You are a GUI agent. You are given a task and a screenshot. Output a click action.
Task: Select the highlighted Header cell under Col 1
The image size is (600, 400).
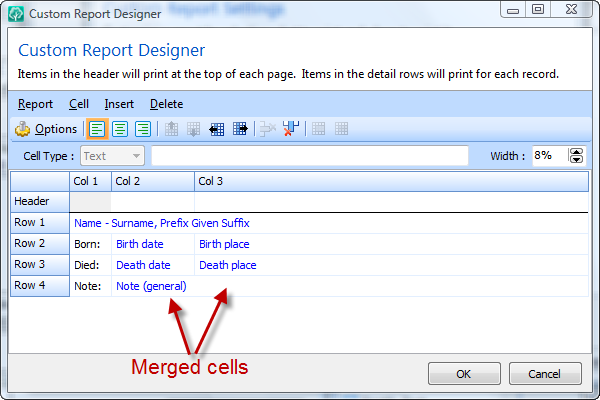(90, 202)
